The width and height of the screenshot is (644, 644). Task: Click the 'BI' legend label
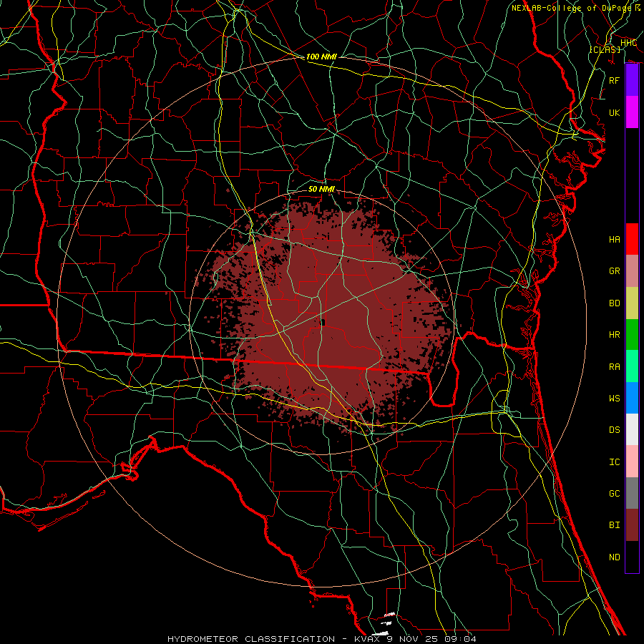point(615,525)
